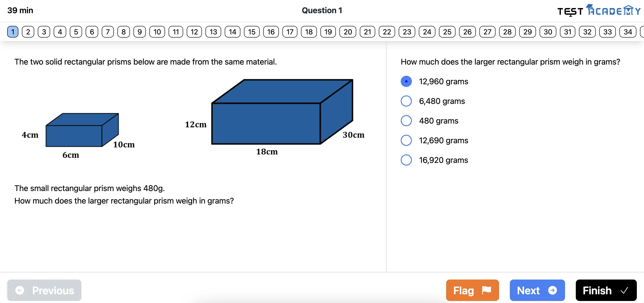Navigate to question 34
Screen dimensions: 644x303
pyautogui.click(x=627, y=32)
